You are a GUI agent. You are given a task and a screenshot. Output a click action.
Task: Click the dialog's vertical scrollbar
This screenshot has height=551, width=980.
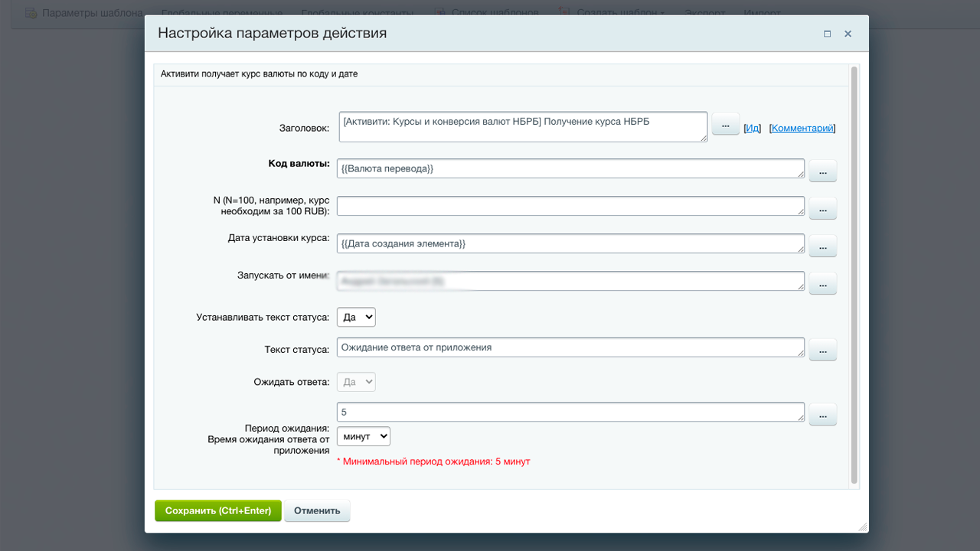pos(854,275)
